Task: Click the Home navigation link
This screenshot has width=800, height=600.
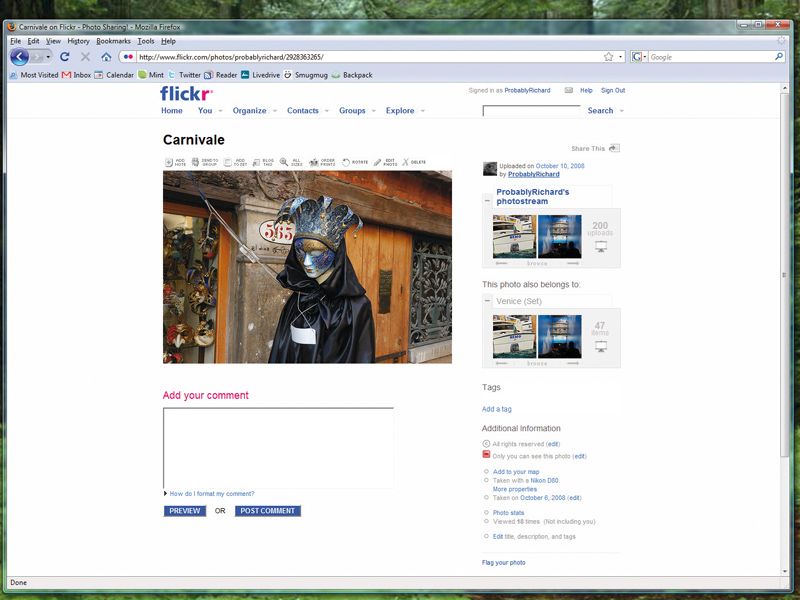Action: click(172, 111)
